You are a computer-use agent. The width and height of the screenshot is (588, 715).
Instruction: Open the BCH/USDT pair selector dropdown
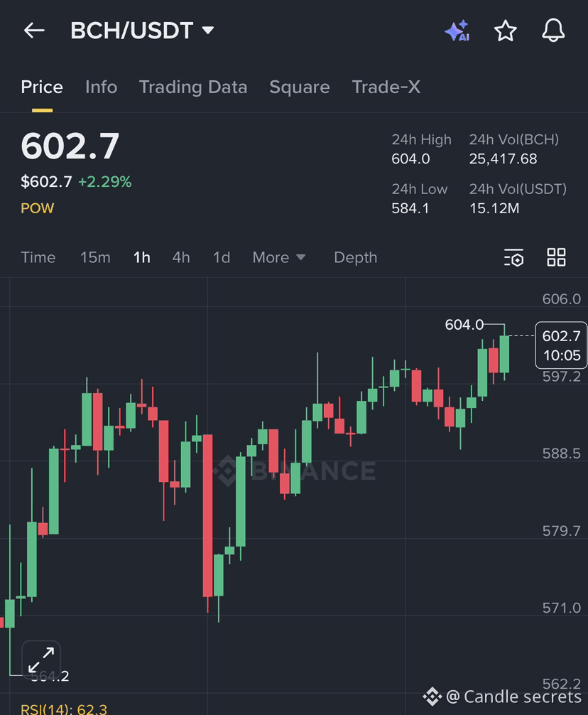pos(142,31)
